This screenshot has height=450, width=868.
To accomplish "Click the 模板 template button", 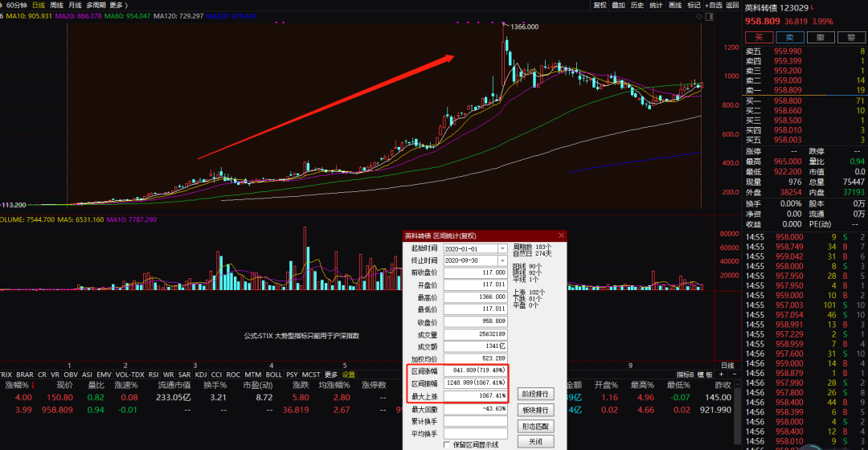I will pyautogui.click(x=705, y=374).
